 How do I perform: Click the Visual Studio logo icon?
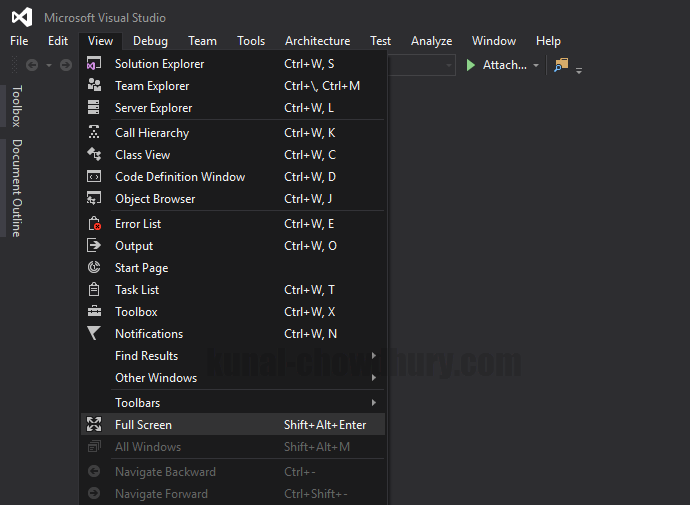pos(22,17)
